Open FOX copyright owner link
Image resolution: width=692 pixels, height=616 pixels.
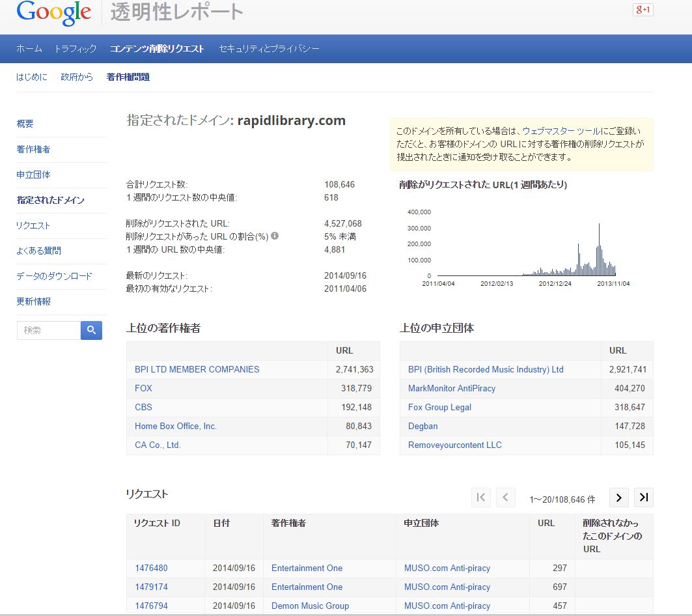point(143,388)
